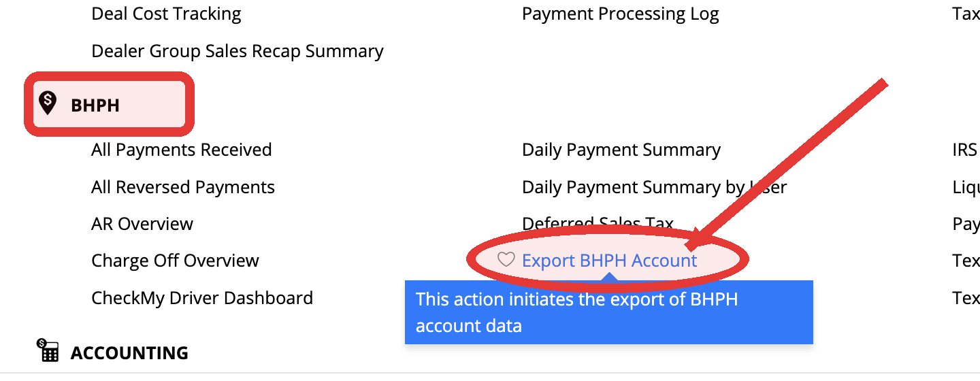980x381 pixels.
Task: Open the Export BHPH Account report
Action: click(609, 261)
